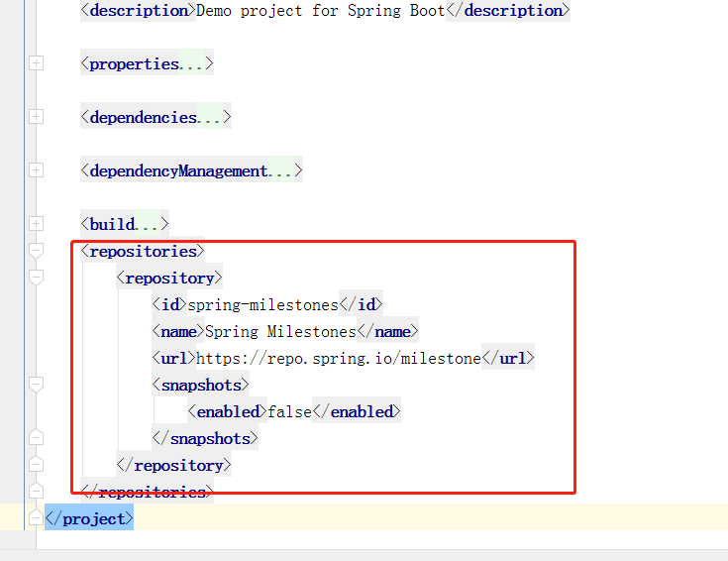Screen dimensions: 728x561
Task: Click the 'false' value inside enabled tag
Action: tap(289, 411)
